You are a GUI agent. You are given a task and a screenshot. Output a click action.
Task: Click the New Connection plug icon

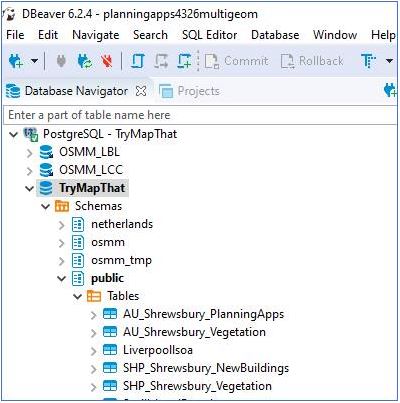pos(15,61)
